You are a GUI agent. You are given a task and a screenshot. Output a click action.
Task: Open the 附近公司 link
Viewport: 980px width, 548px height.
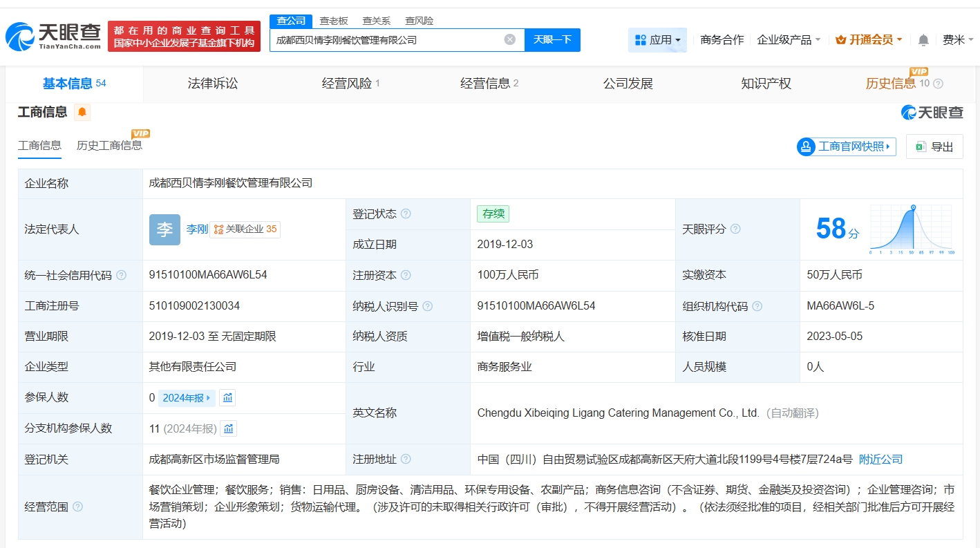pos(880,460)
